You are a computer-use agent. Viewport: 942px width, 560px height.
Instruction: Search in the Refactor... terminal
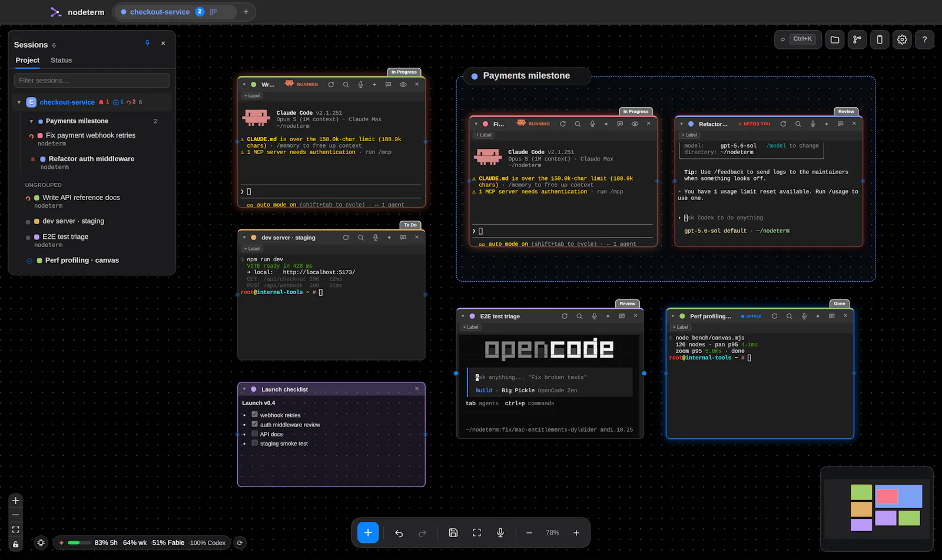pos(798,124)
